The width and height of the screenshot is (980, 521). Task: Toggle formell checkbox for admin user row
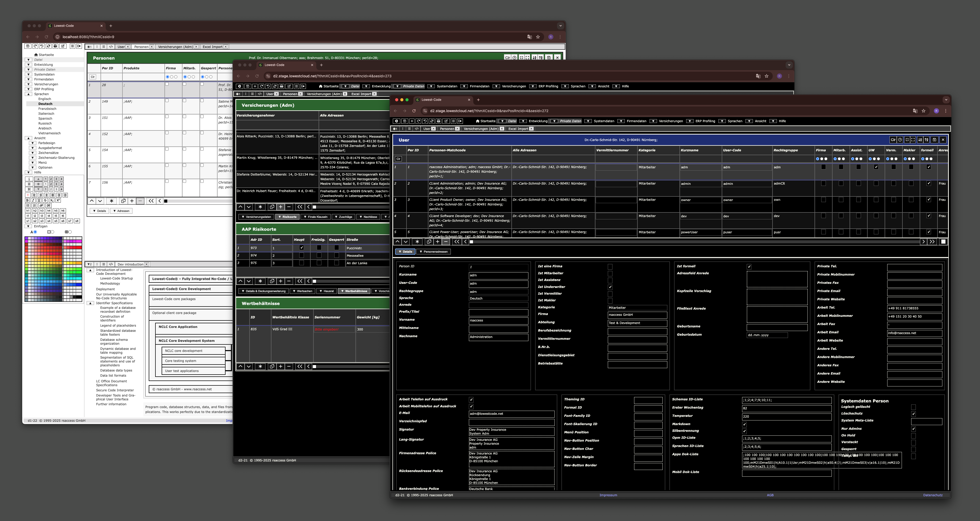[929, 184]
